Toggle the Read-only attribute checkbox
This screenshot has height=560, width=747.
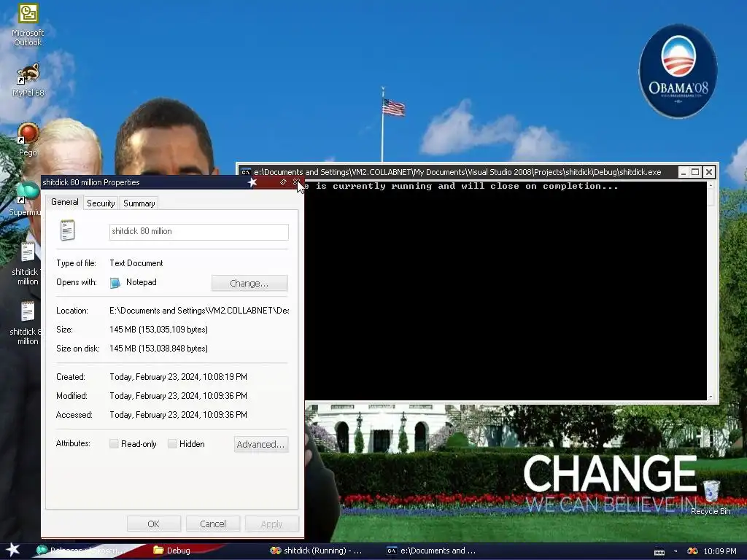pyautogui.click(x=114, y=444)
